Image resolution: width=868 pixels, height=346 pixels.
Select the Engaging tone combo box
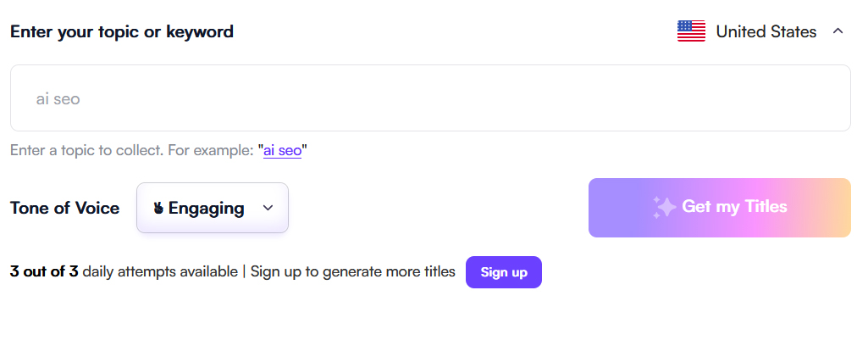coord(213,208)
